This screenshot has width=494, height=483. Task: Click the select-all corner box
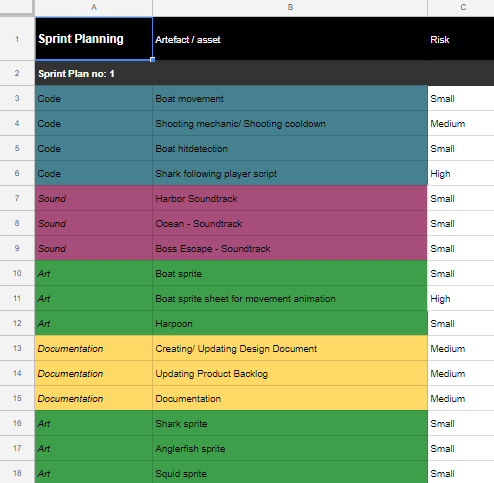17,7
